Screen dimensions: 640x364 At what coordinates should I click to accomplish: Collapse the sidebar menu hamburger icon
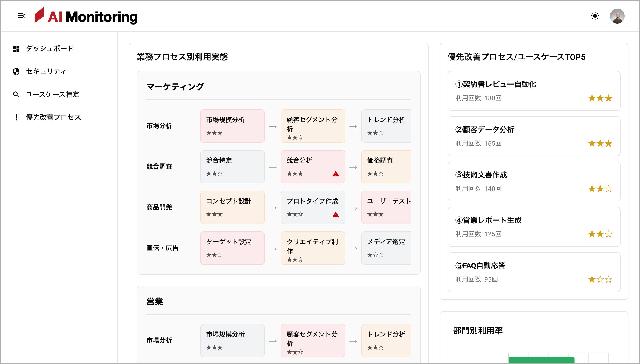21,16
